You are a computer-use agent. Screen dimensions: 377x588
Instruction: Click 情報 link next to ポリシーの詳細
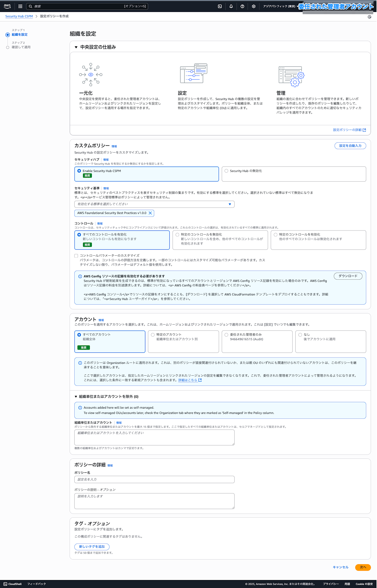(110, 465)
